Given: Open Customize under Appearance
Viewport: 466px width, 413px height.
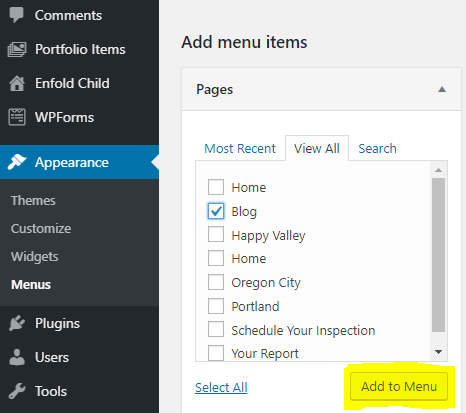Looking at the screenshot, I should click(41, 229).
